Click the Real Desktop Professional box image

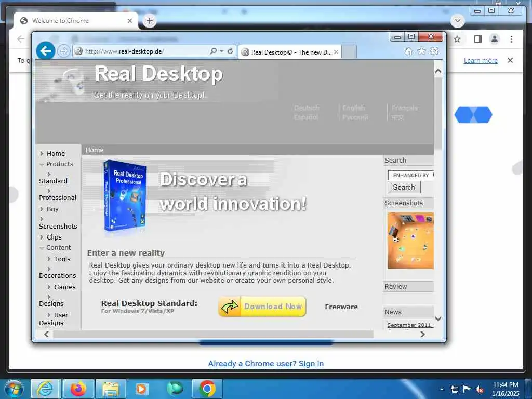tap(125, 197)
